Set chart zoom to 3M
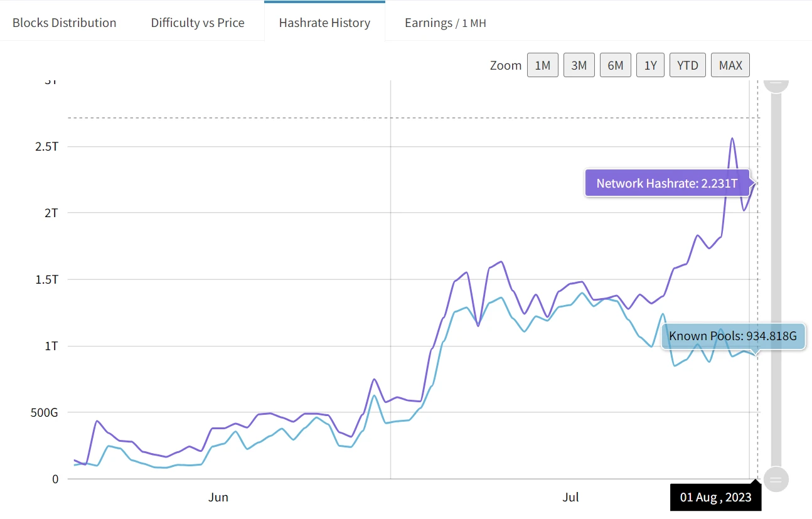812x519 pixels. click(x=579, y=65)
